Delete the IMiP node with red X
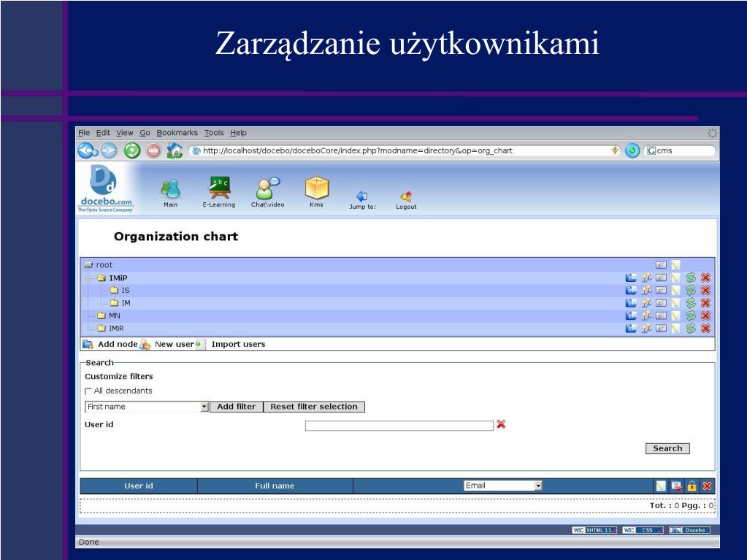747x560 pixels. point(705,277)
